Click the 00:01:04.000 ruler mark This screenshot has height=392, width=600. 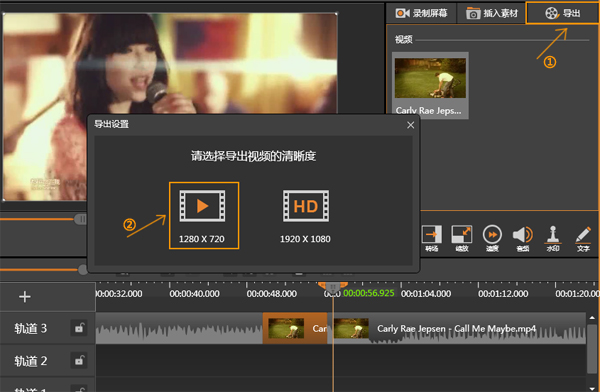426,294
